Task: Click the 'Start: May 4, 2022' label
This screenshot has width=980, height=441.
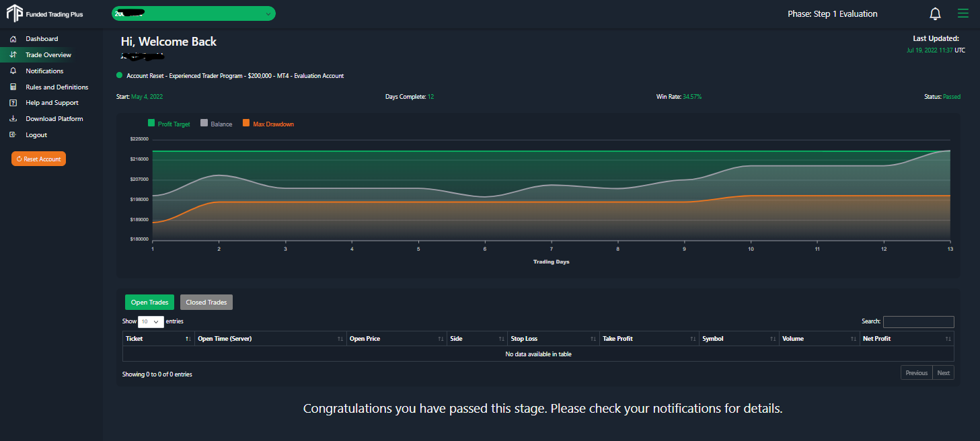Action: click(140, 97)
